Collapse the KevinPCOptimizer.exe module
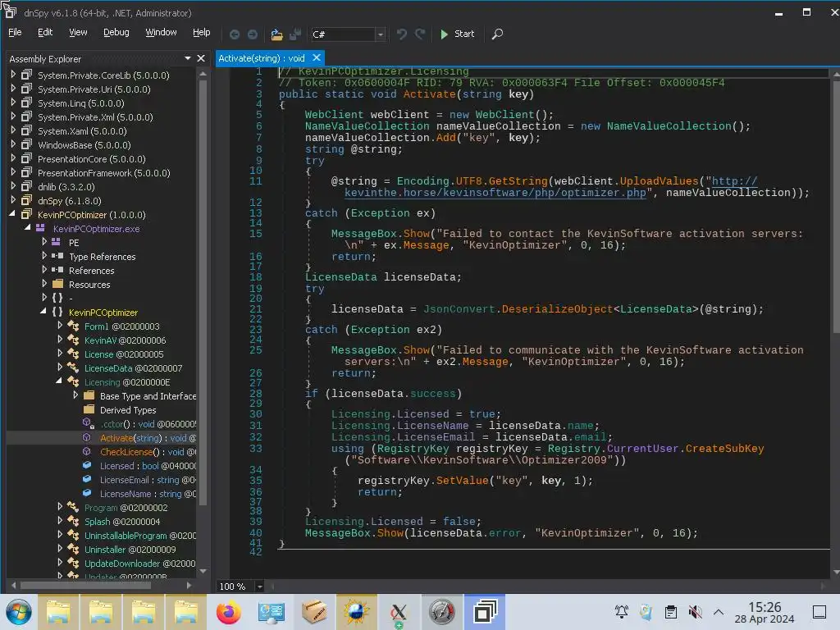 28,228
